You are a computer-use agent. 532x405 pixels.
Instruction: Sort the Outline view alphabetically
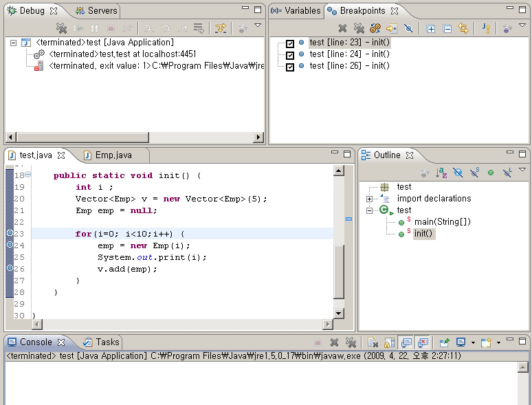pos(441,173)
